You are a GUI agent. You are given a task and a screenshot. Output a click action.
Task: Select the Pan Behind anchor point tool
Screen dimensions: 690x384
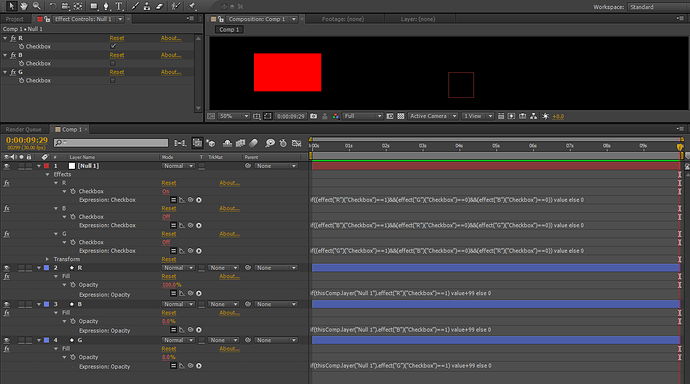(x=78, y=6)
